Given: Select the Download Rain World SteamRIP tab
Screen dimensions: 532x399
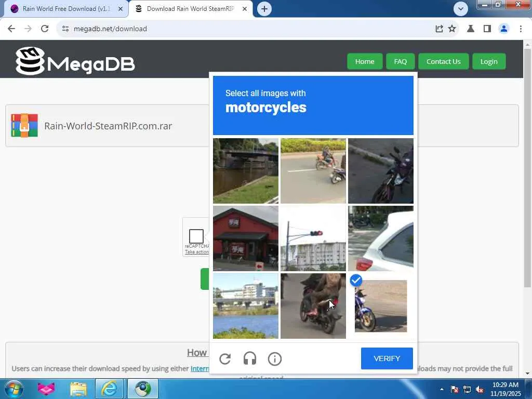Looking at the screenshot, I should point(190,9).
